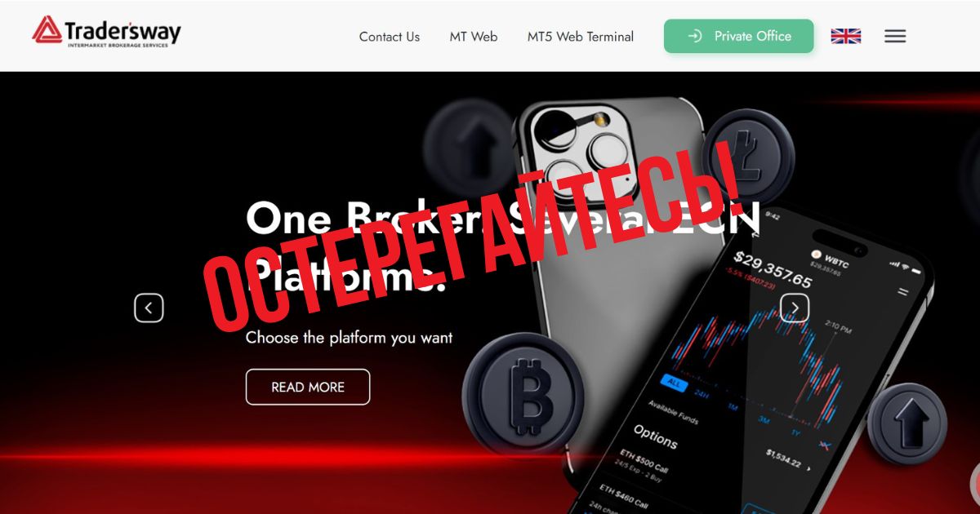Click the READ MORE button
The image size is (980, 514).
308,387
